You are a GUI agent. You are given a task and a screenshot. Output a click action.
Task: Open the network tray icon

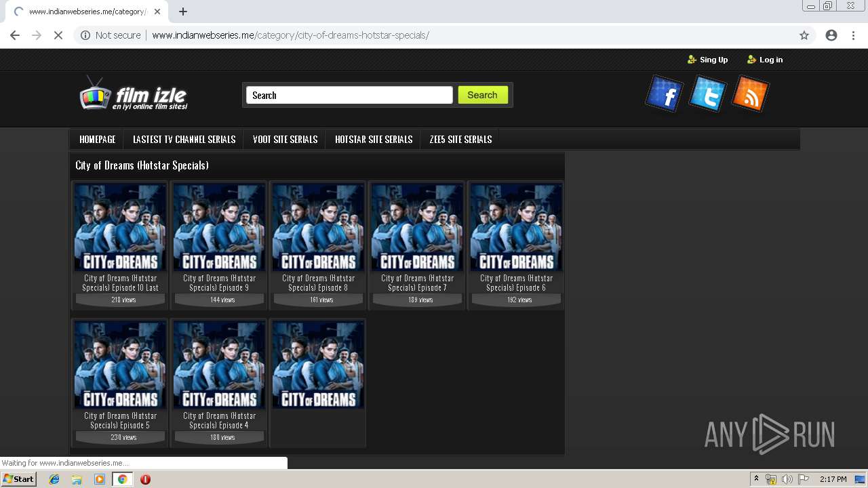(771, 479)
